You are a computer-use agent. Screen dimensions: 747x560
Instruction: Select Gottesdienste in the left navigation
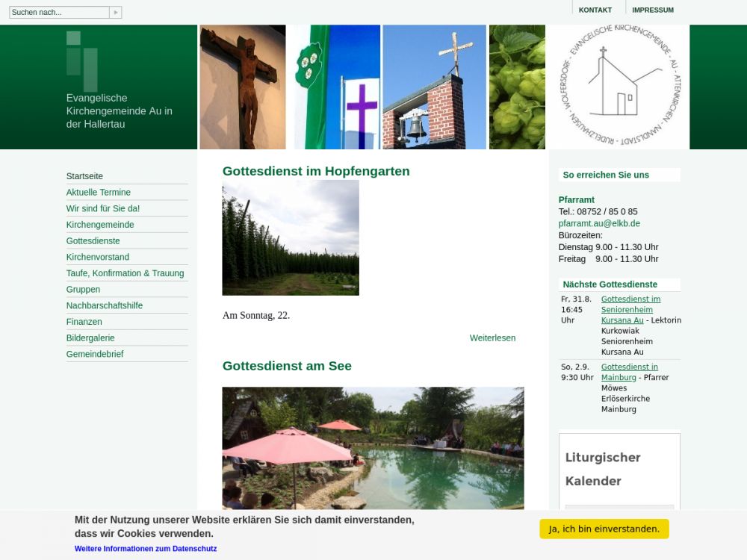click(93, 241)
